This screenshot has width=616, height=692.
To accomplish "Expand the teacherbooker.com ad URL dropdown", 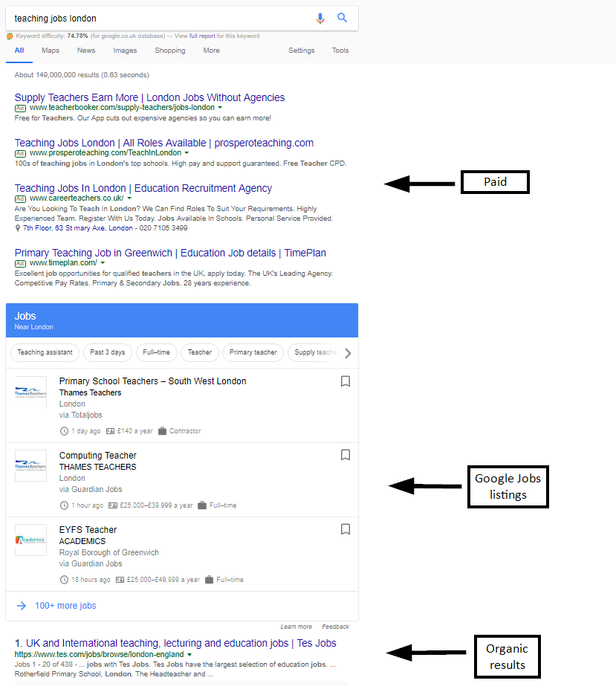I will click(x=220, y=108).
